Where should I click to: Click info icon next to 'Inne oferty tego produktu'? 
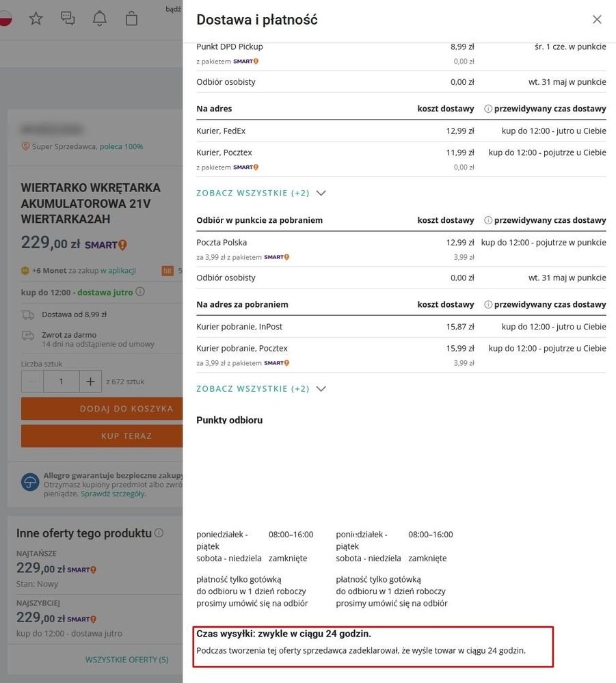[159, 533]
